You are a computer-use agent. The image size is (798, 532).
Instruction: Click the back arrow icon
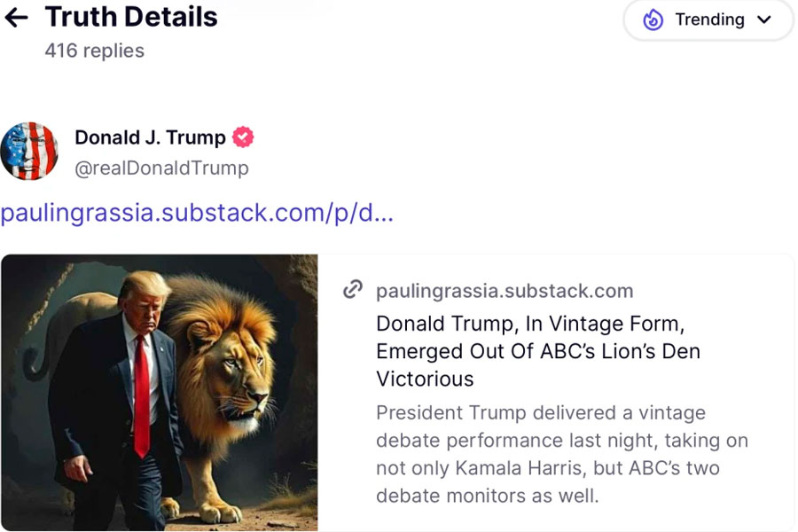point(17,18)
